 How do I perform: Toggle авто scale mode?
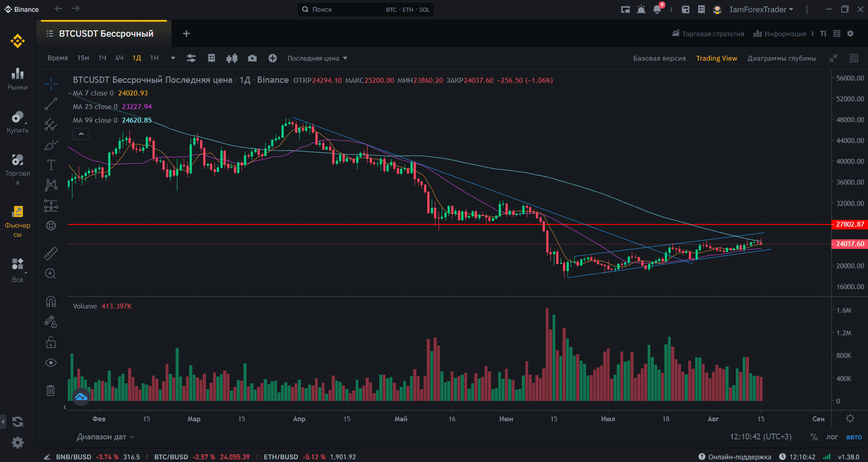[x=854, y=437]
